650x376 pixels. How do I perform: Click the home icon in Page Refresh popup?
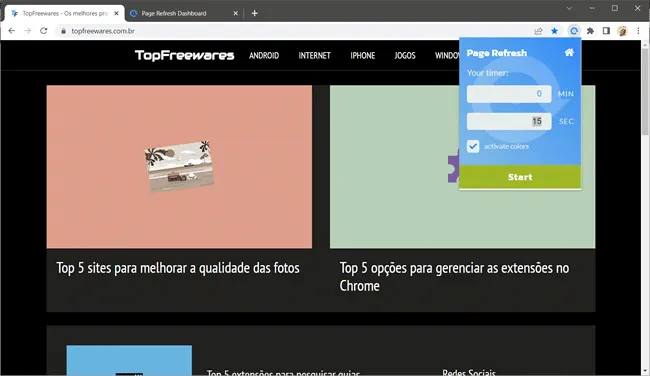[x=569, y=53]
